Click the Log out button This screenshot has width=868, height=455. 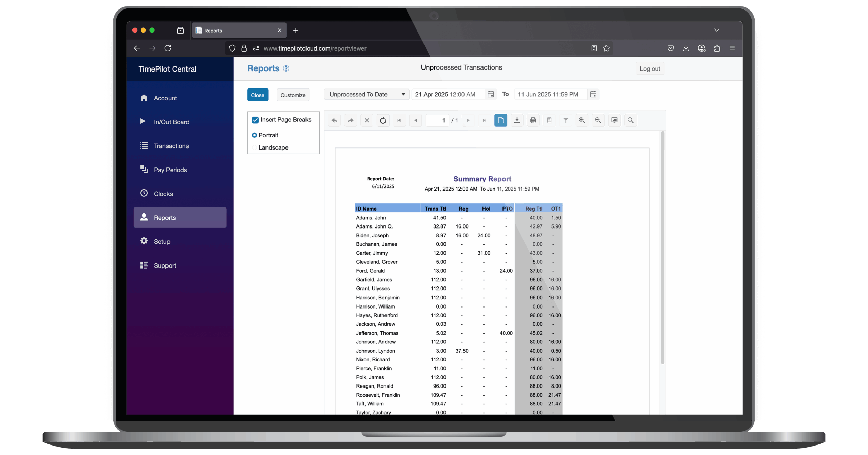click(x=650, y=68)
